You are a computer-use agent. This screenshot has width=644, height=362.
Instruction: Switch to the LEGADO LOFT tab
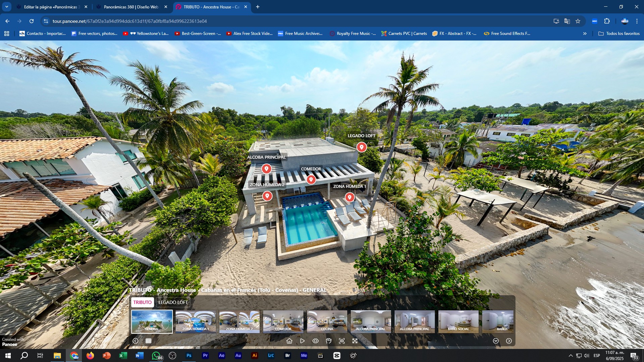[173, 302]
